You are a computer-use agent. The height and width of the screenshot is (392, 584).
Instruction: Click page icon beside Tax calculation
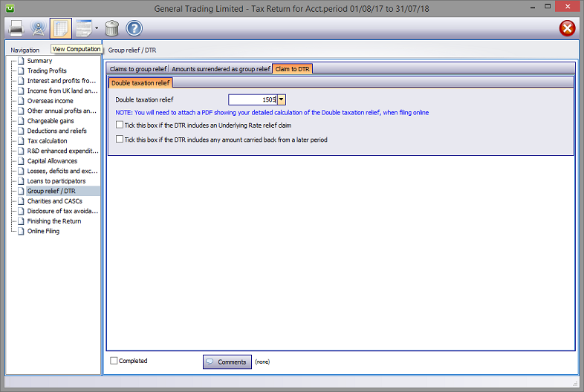click(22, 141)
